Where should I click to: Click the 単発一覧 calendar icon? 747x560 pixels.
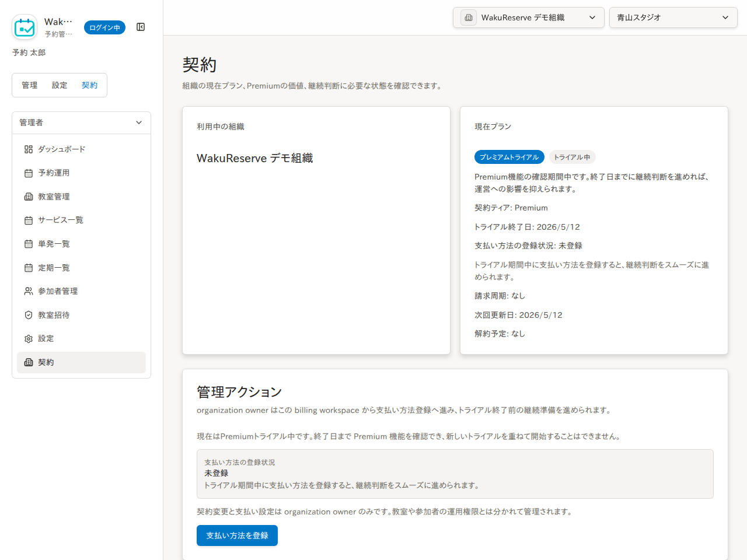click(x=29, y=244)
